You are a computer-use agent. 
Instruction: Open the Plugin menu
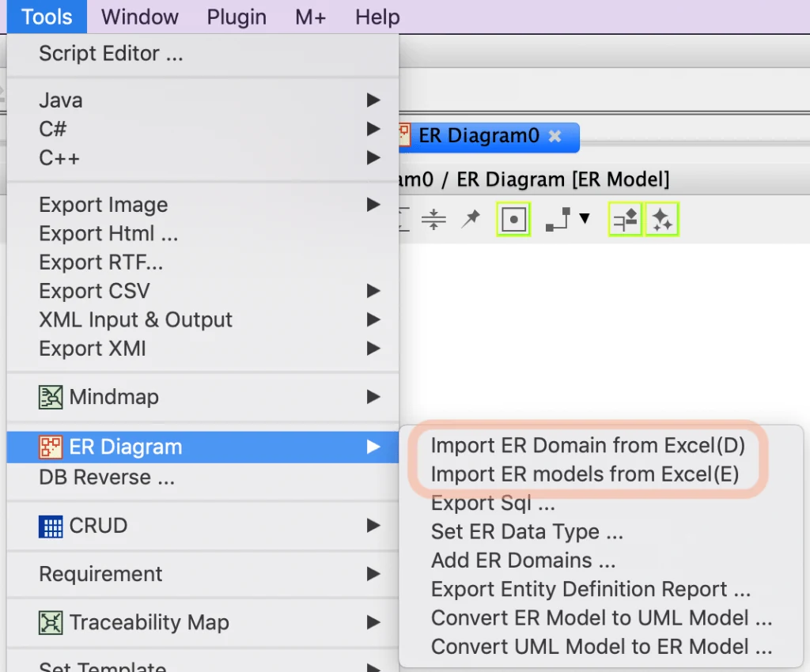click(x=237, y=17)
